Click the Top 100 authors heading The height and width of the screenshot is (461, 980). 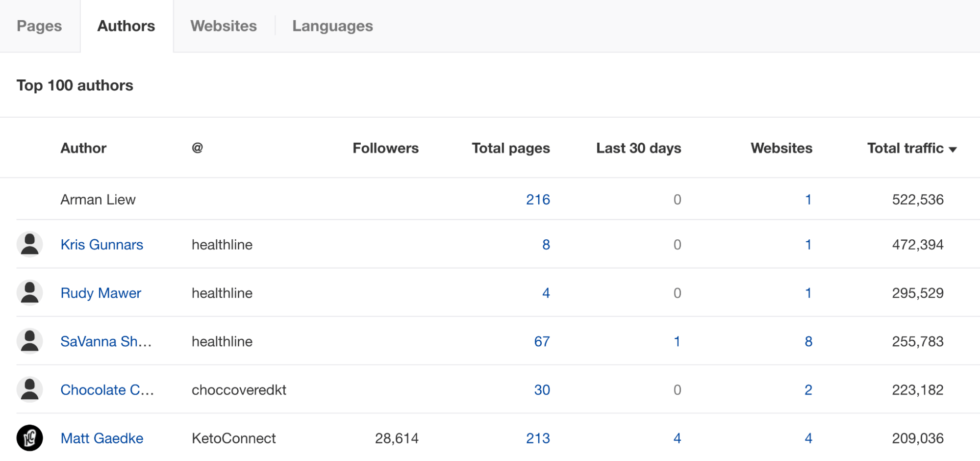pos(75,85)
